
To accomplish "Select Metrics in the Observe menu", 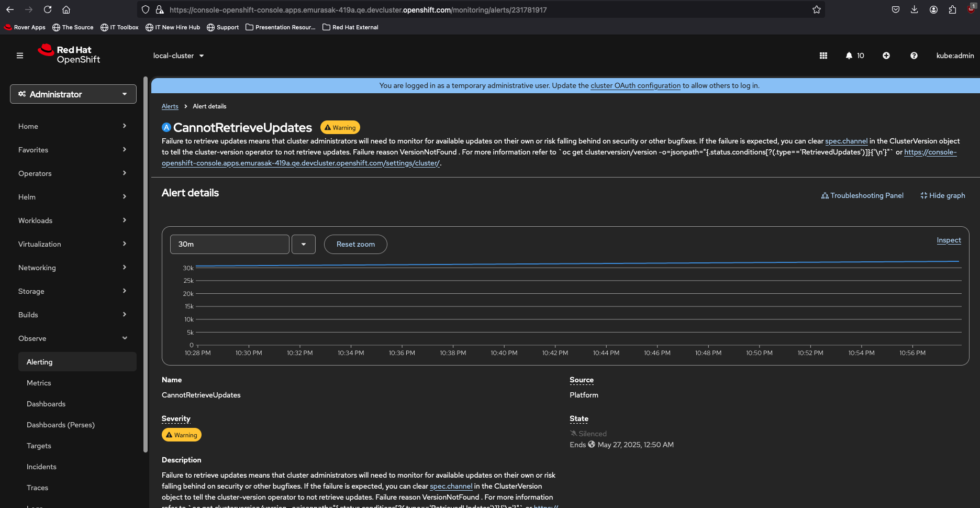I will coord(39,383).
